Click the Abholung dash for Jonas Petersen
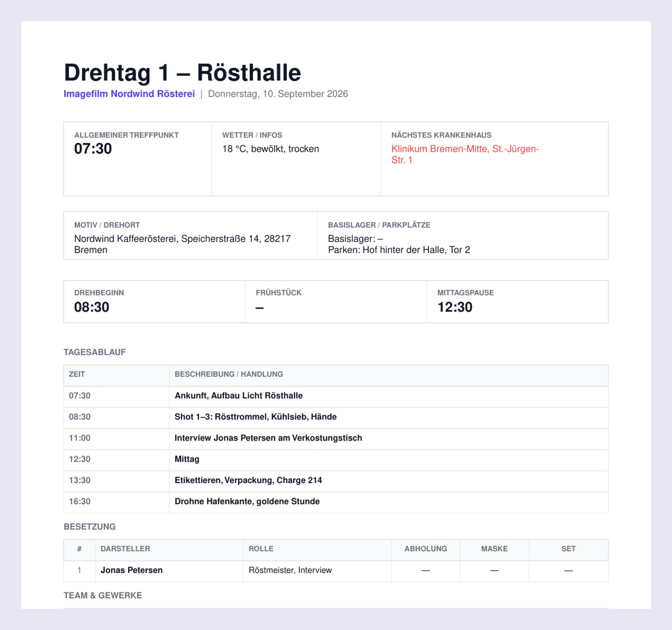This screenshot has width=672, height=630. 426,571
